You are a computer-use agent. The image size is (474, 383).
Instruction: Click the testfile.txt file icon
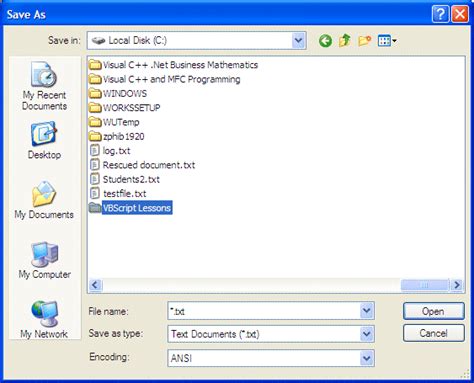[95, 194]
